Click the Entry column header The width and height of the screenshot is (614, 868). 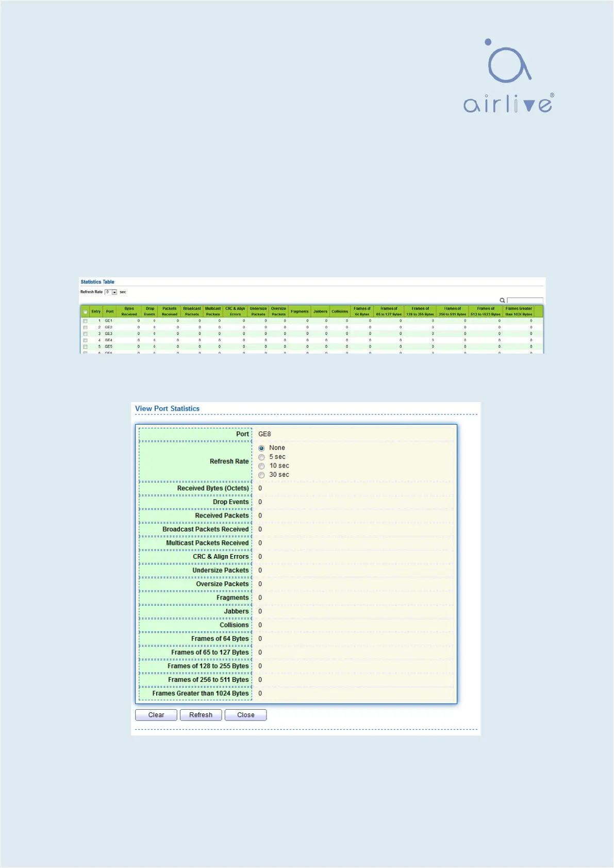pos(96,311)
